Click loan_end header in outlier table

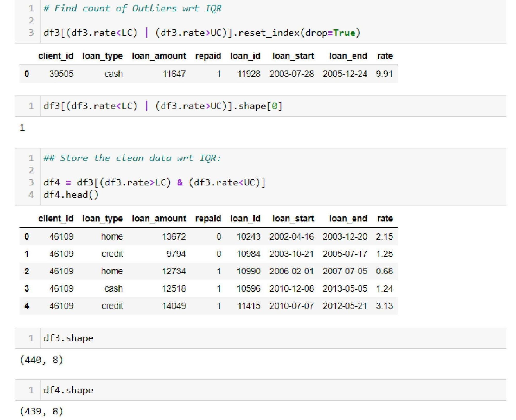click(348, 56)
